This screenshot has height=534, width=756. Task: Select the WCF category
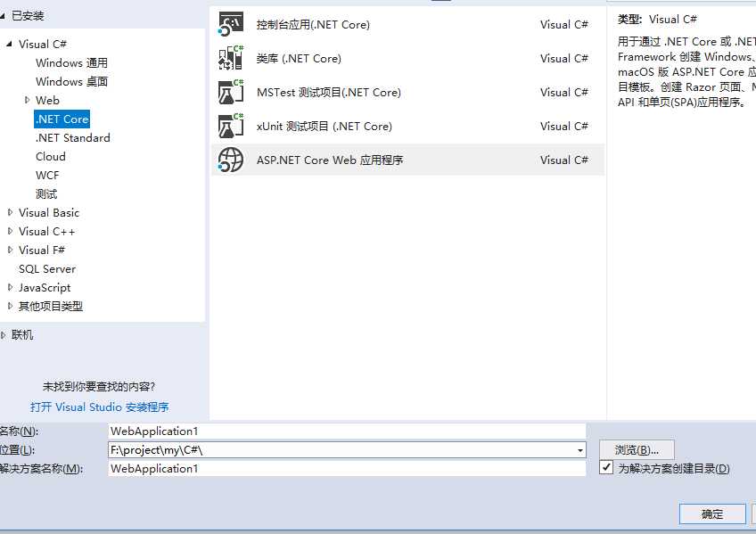pos(47,176)
